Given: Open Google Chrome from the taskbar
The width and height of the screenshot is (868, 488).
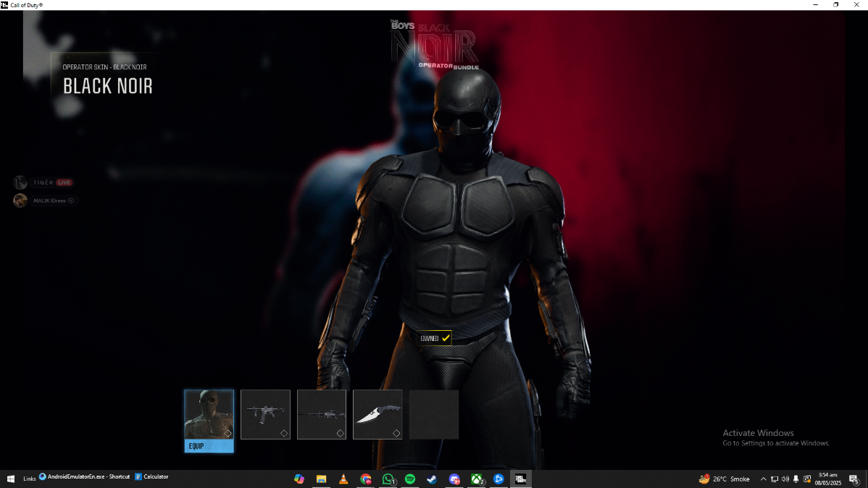Looking at the screenshot, I should coord(365,479).
